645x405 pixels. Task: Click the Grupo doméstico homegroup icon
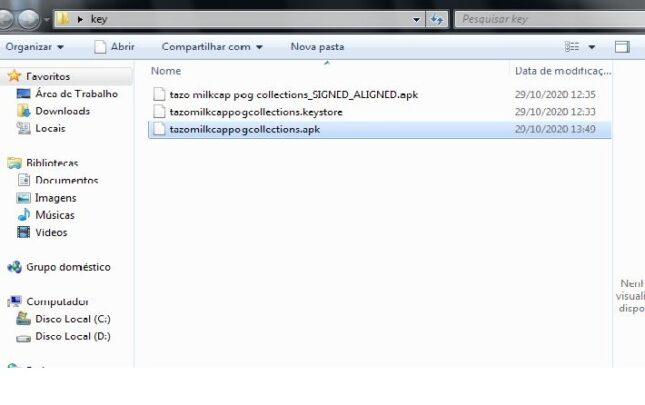[14, 267]
